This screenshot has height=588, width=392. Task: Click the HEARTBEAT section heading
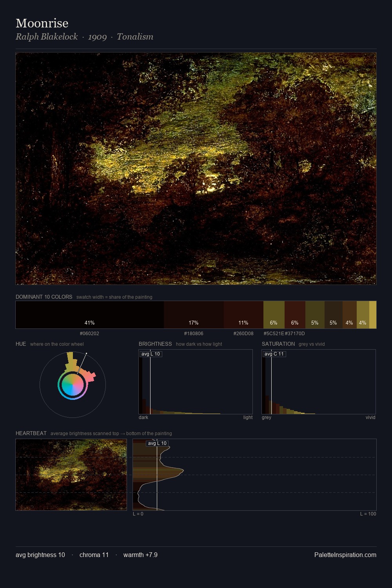(x=31, y=433)
